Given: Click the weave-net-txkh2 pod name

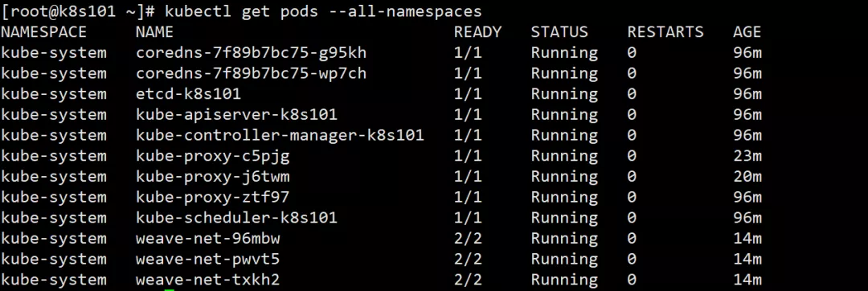Looking at the screenshot, I should (208, 280).
